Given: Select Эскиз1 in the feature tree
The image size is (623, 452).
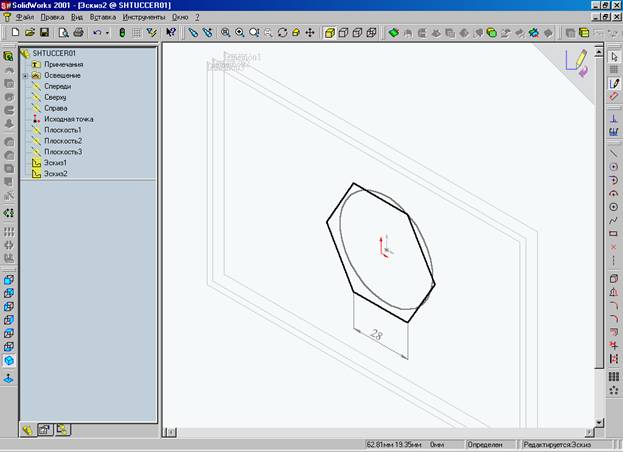Looking at the screenshot, I should (55, 162).
